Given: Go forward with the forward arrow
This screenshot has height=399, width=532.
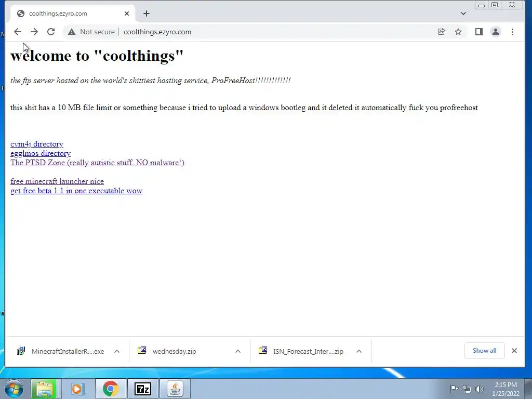Looking at the screenshot, I should [x=34, y=32].
